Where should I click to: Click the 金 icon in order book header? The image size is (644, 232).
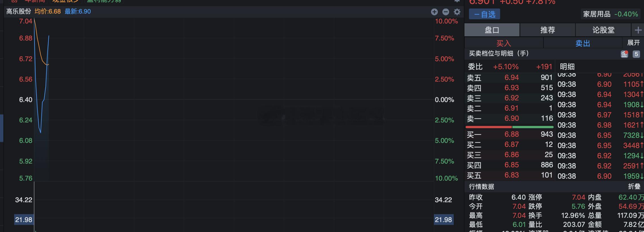pyautogui.click(x=624, y=54)
